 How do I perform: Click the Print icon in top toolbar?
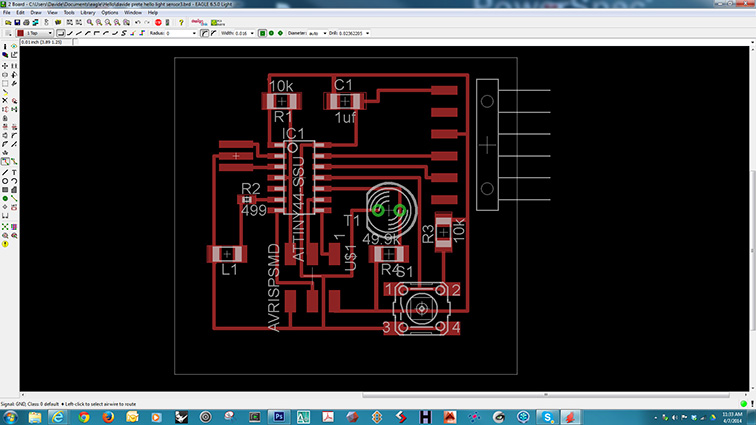coord(26,23)
